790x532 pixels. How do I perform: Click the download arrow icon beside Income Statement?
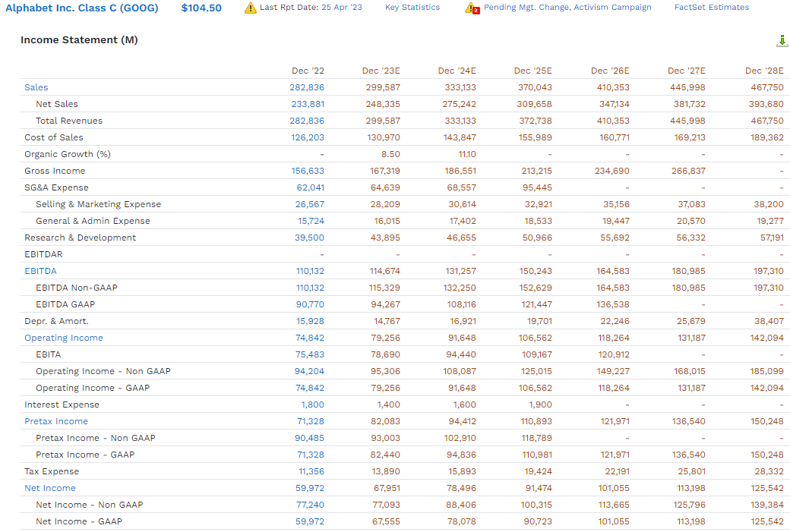click(x=782, y=41)
